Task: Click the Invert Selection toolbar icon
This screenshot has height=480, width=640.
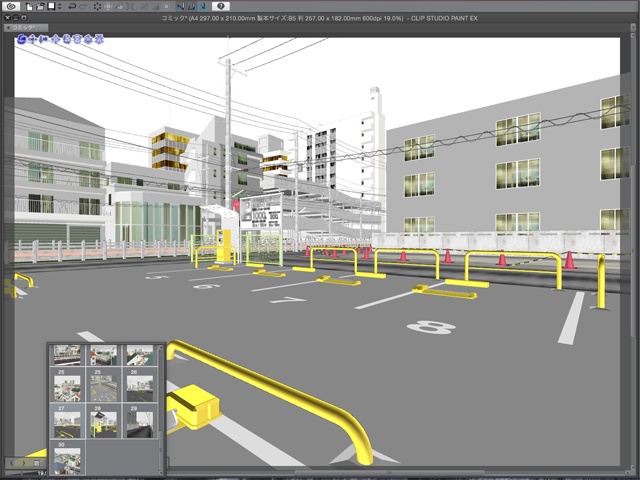Action: coord(156,7)
